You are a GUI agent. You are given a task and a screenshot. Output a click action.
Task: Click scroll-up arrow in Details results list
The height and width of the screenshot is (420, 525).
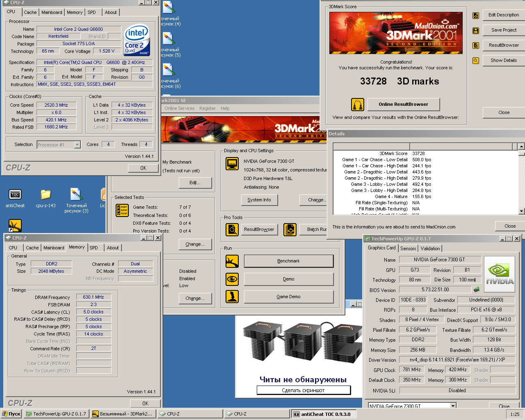pyautogui.click(x=521, y=146)
